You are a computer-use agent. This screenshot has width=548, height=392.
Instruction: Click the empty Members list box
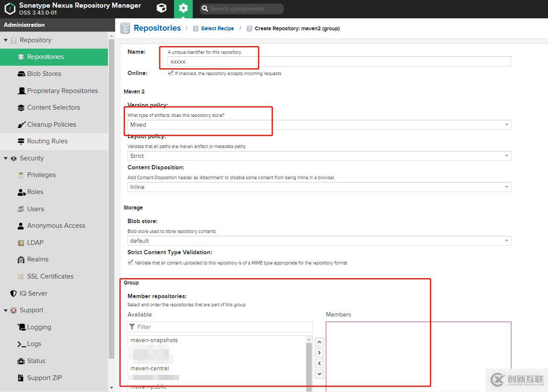click(418, 356)
